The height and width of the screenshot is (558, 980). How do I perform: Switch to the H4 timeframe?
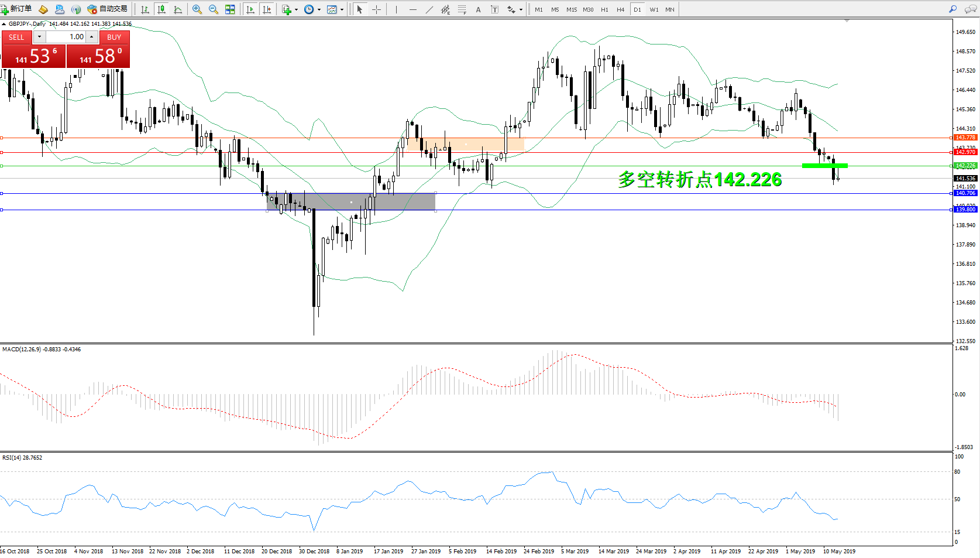(x=620, y=9)
